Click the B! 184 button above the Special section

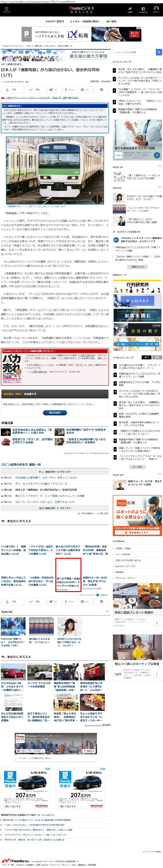pyautogui.click(x=86, y=601)
